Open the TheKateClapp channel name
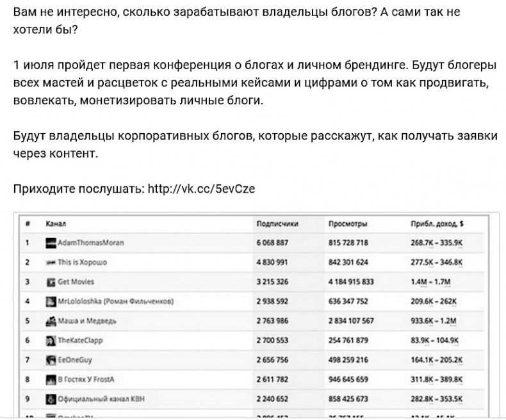 [80, 341]
